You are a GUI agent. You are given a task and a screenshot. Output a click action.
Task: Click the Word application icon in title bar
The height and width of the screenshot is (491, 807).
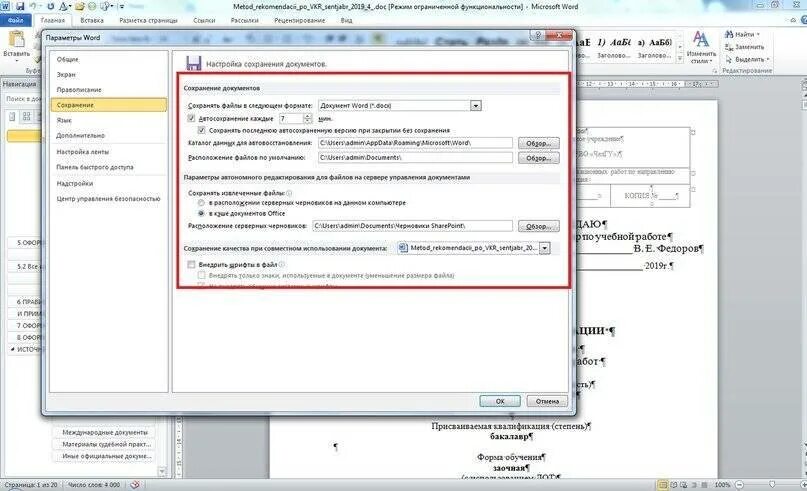pyautogui.click(x=6, y=7)
